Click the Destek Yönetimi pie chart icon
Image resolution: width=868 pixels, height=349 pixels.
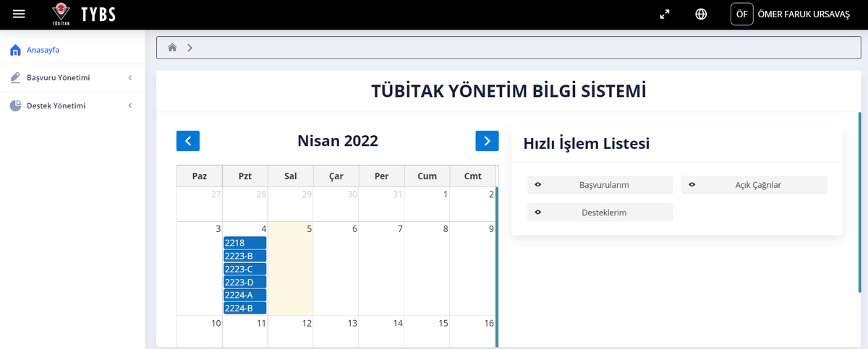15,105
